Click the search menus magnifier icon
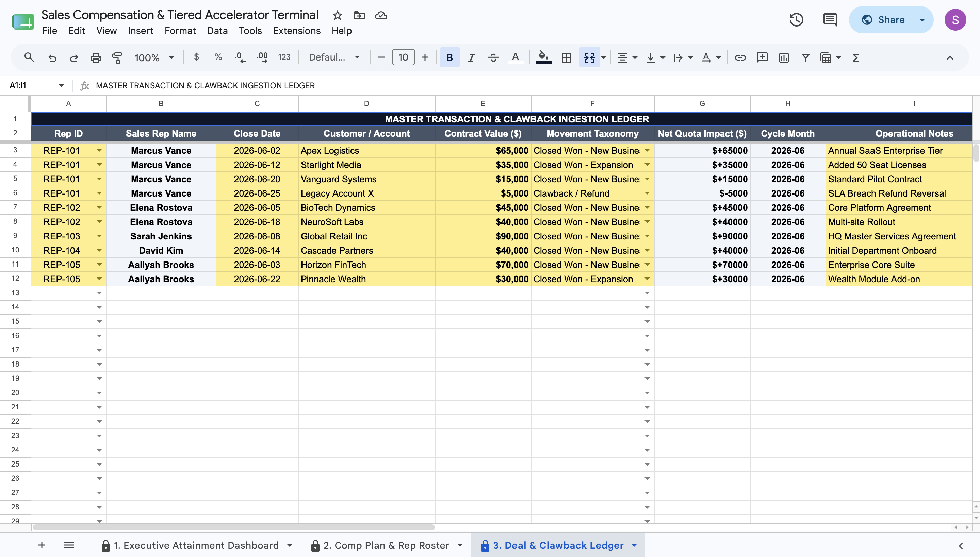 (x=29, y=58)
